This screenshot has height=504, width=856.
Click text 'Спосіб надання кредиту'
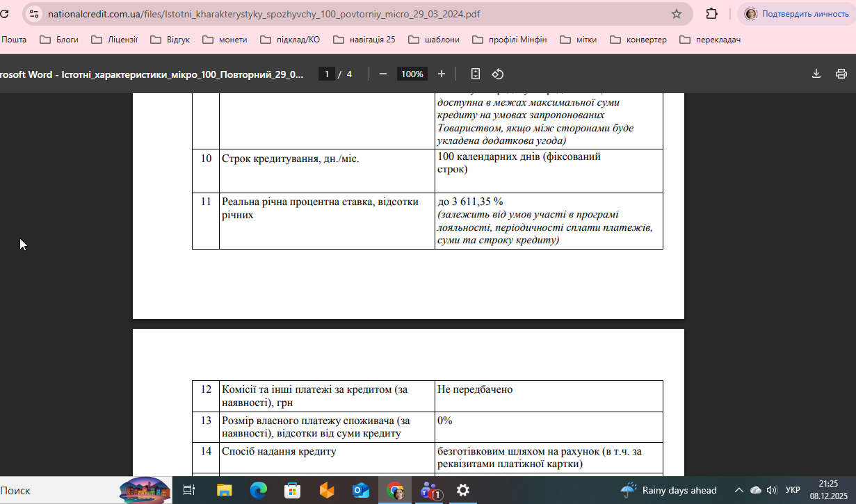[x=279, y=451]
